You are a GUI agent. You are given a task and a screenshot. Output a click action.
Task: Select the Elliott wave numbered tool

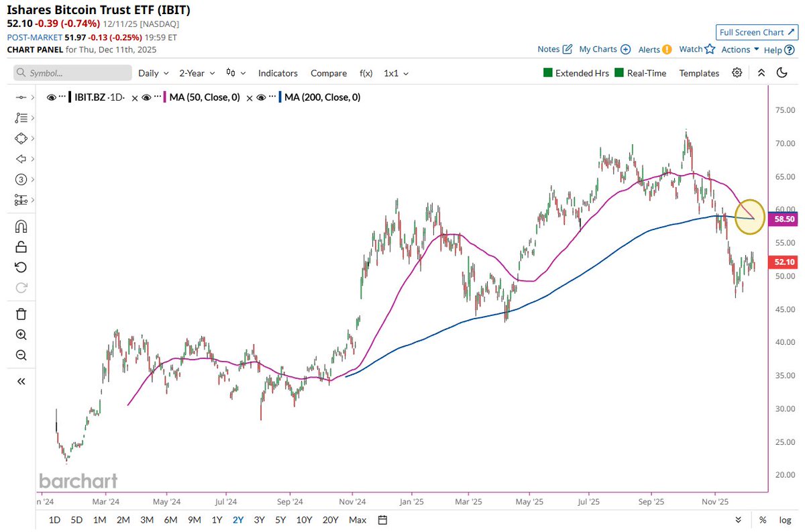[x=21, y=180]
